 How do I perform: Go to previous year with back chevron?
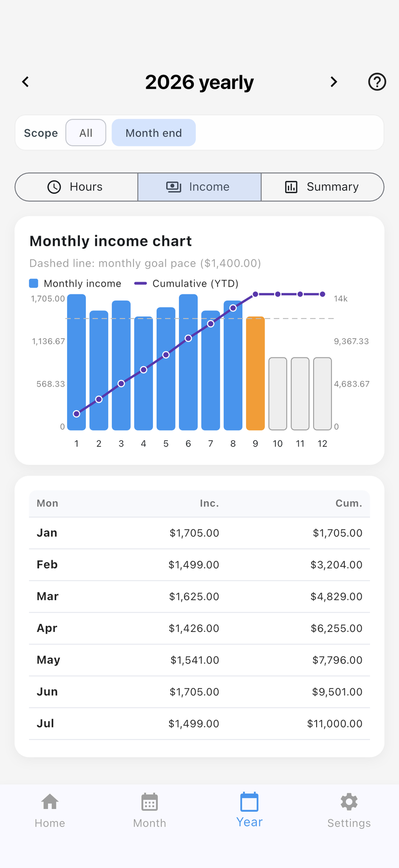pyautogui.click(x=26, y=82)
